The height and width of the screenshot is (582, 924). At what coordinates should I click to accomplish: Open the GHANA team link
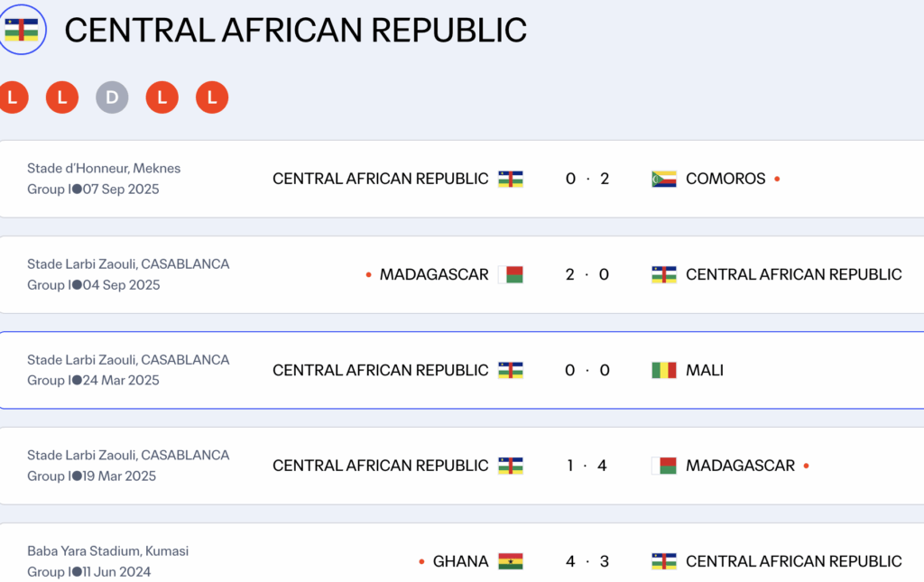click(x=460, y=561)
